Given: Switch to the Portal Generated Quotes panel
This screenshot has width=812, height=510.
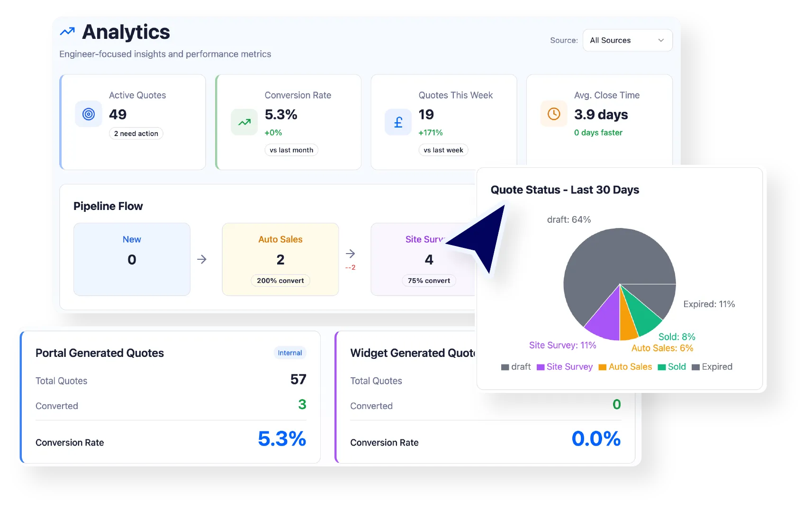Looking at the screenshot, I should [99, 353].
